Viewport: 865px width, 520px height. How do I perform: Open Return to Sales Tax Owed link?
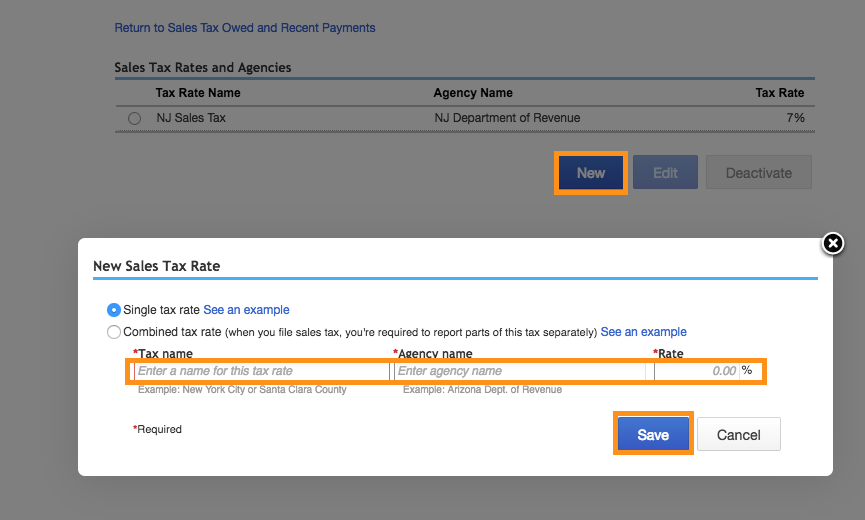(x=245, y=28)
